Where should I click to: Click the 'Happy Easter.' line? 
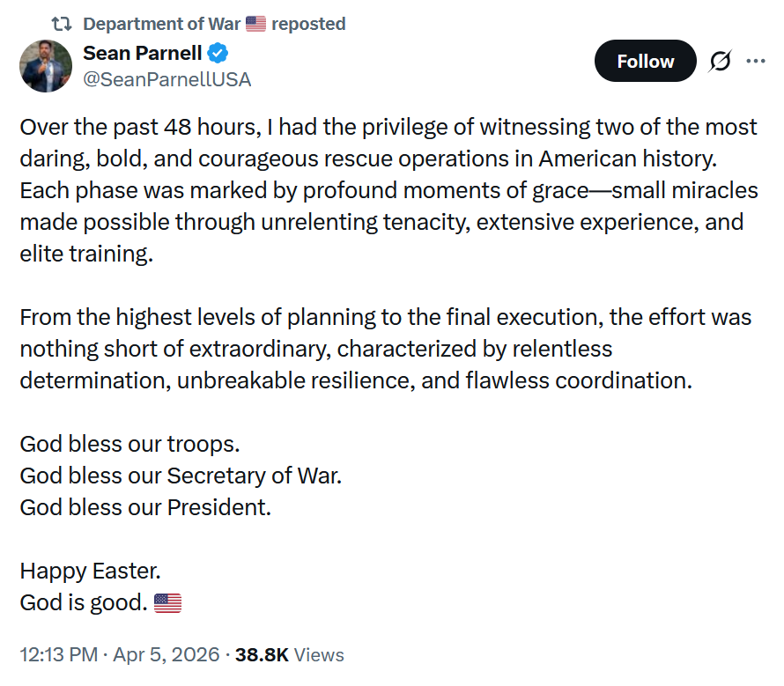[90, 571]
